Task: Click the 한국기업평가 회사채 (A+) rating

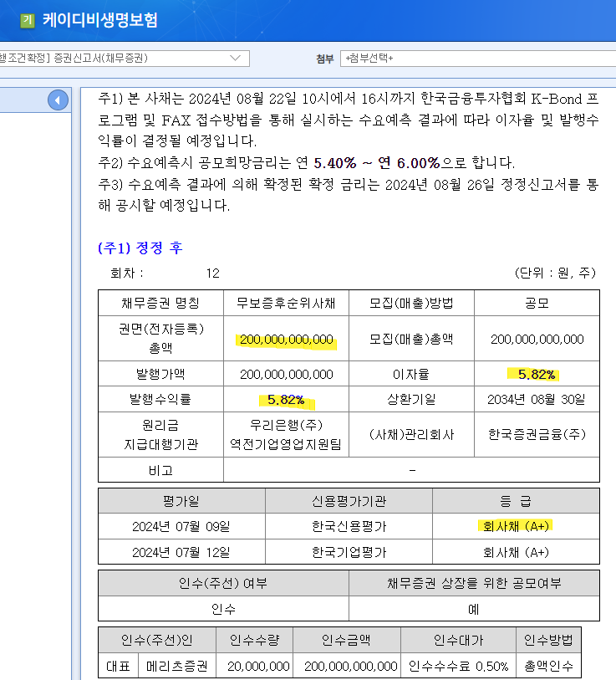Action: point(516,552)
